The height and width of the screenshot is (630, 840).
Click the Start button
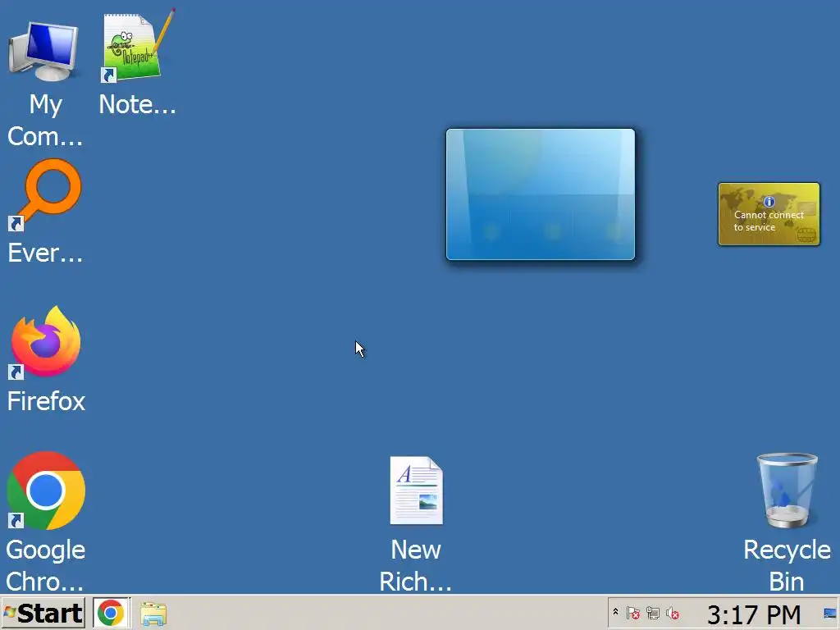click(43, 613)
